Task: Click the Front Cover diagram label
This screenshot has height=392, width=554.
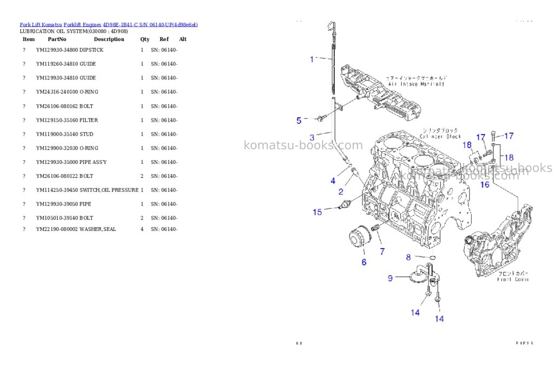Action: 513,276
